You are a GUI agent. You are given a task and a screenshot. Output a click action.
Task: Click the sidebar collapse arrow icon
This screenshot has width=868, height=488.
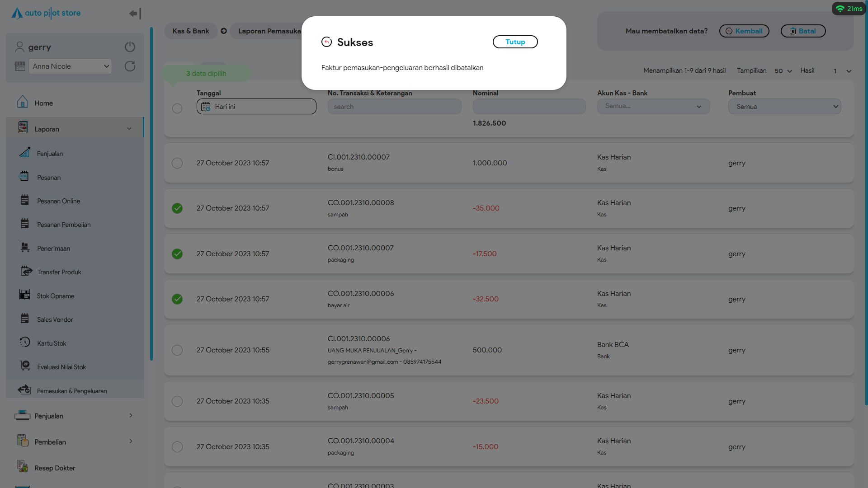coord(135,14)
